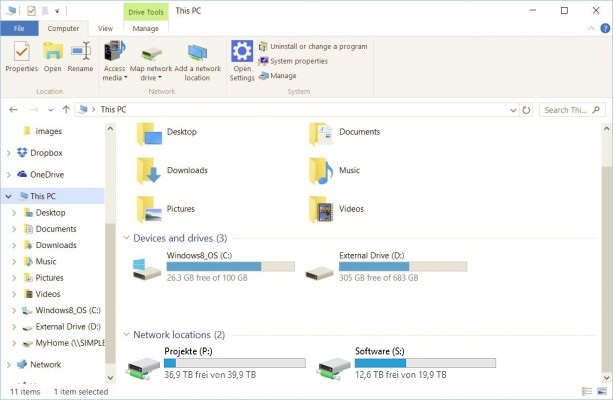Open the File menu tab
613x400 pixels.
click(x=19, y=29)
